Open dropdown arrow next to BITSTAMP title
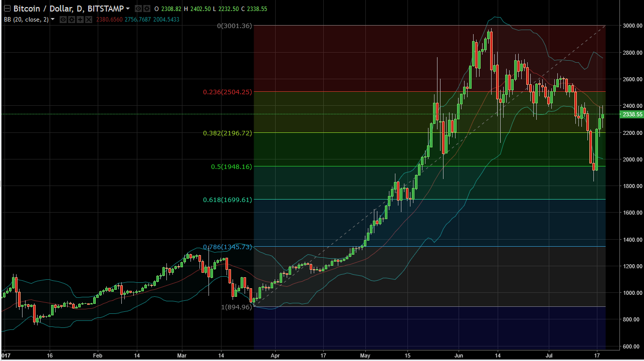The image size is (644, 361). 128,9
